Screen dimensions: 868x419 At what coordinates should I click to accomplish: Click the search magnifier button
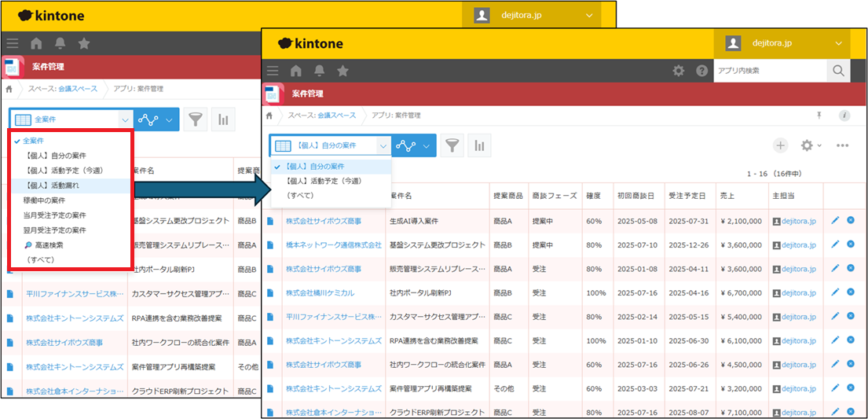click(838, 71)
